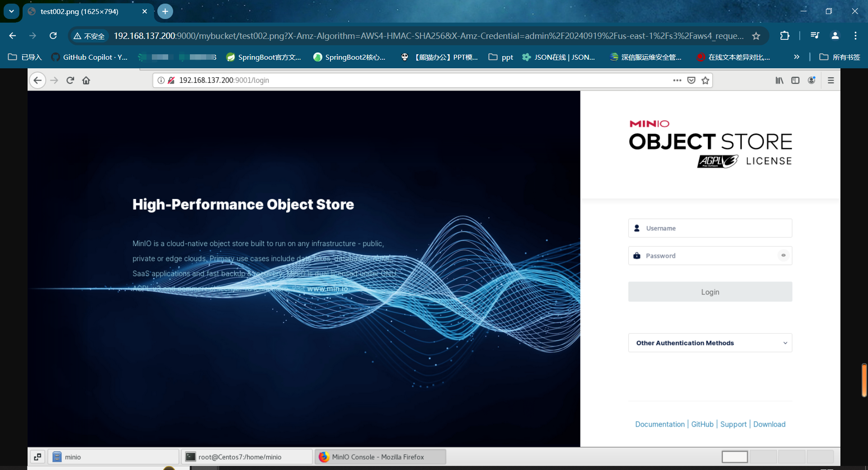The height and width of the screenshot is (470, 868).
Task: Toggle Firefox sidebar icon
Action: [795, 81]
